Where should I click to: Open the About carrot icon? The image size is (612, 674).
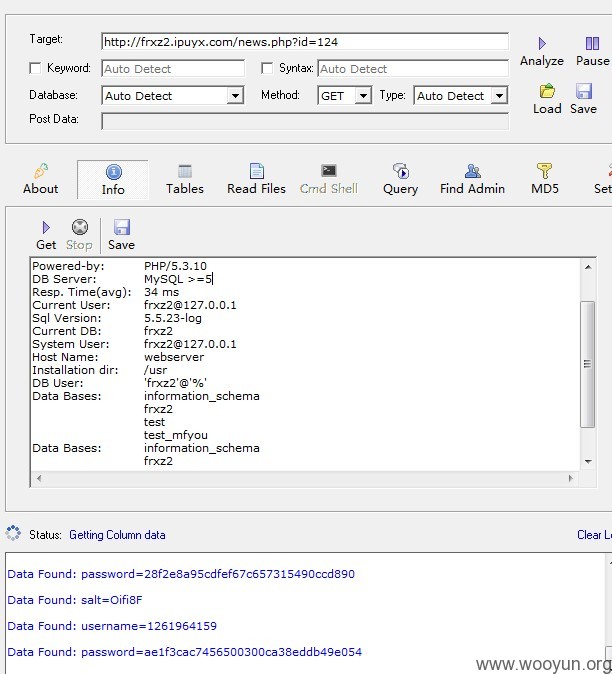[x=41, y=171]
